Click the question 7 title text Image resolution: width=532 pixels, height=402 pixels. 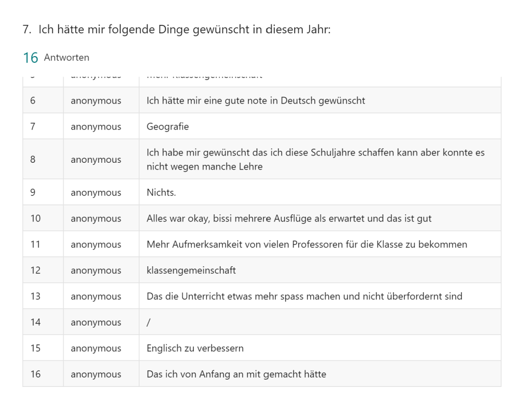[177, 30]
